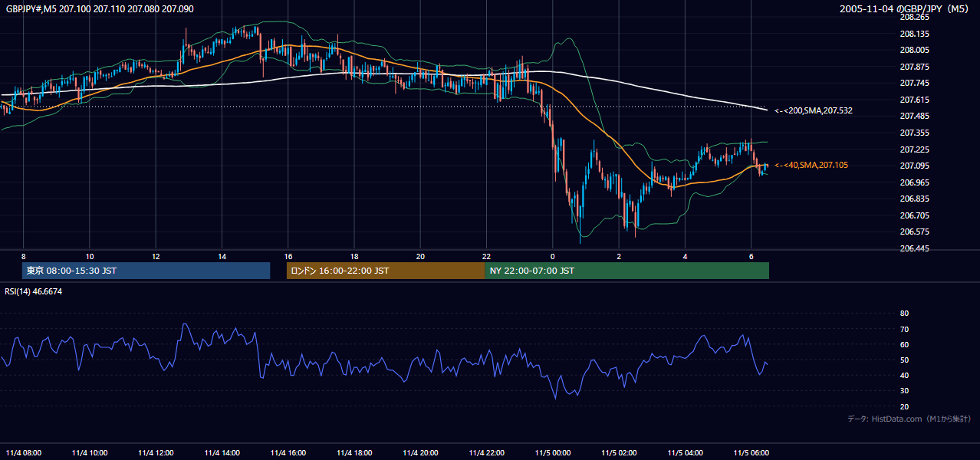Click hour tick 16 under price chart
This screenshot has height=460, width=980.
tap(288, 256)
